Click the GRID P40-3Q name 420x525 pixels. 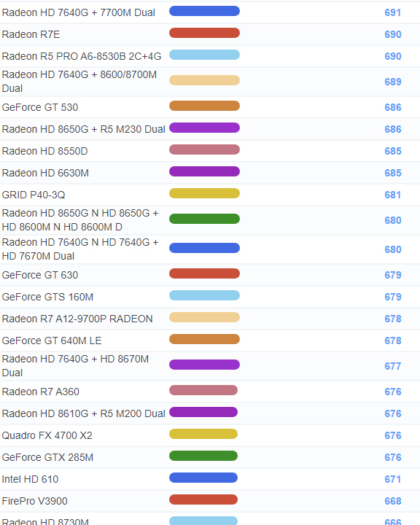point(34,195)
